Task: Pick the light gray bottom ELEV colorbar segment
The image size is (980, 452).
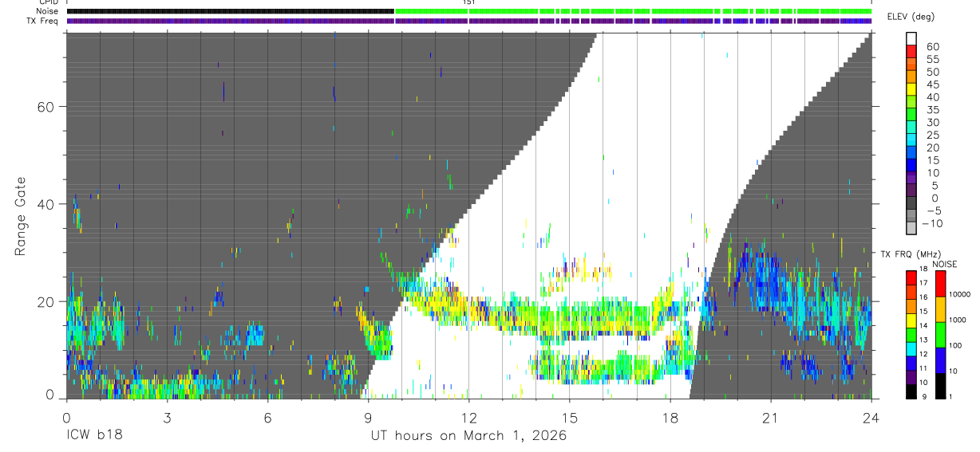Action: (x=911, y=230)
